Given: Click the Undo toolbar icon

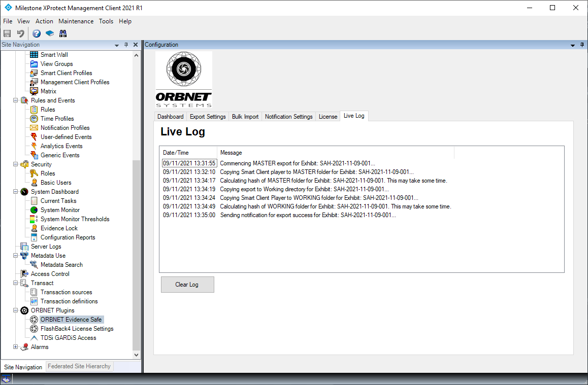Looking at the screenshot, I should click(21, 33).
